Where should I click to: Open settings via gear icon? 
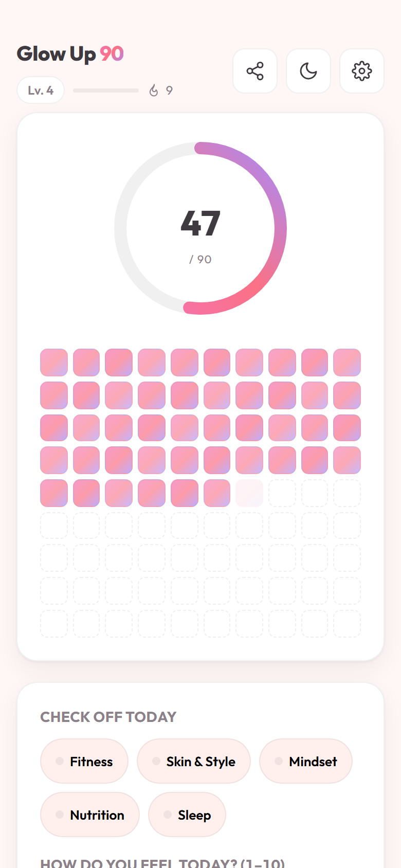click(362, 71)
